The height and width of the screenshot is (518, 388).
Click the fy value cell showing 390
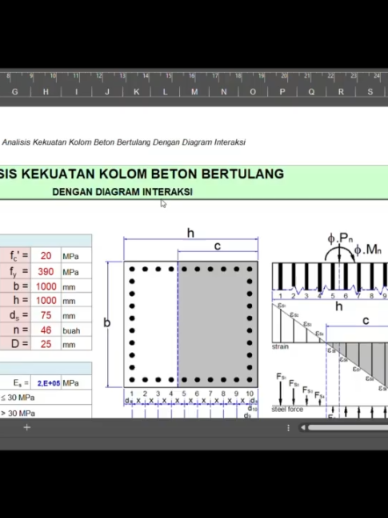tap(46, 271)
